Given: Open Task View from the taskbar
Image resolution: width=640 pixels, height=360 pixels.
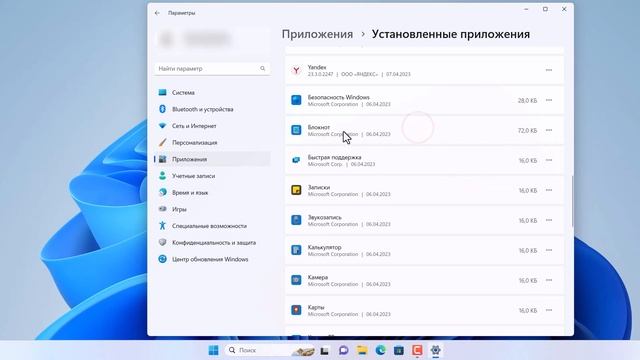Looking at the screenshot, I should [x=324, y=350].
